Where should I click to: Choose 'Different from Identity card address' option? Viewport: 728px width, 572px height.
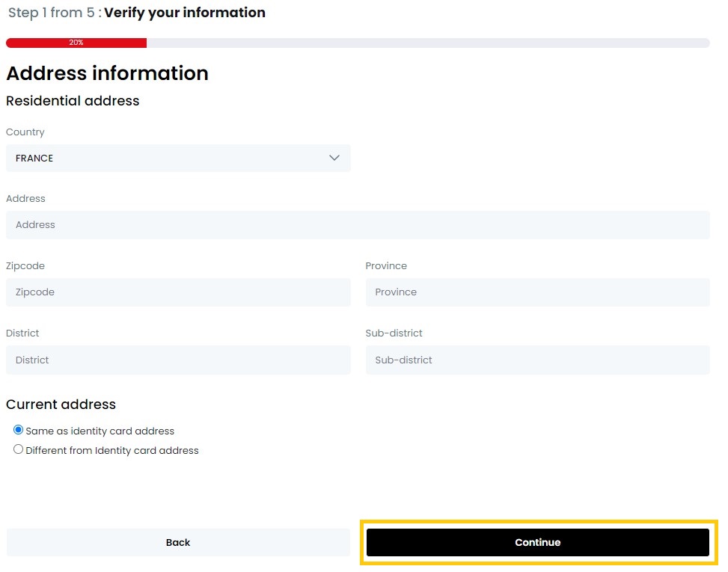[x=18, y=449]
